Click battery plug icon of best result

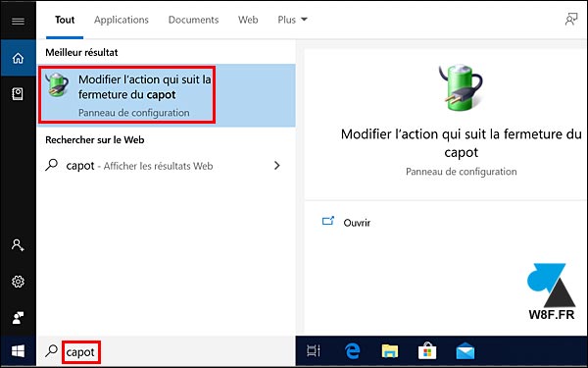click(56, 84)
